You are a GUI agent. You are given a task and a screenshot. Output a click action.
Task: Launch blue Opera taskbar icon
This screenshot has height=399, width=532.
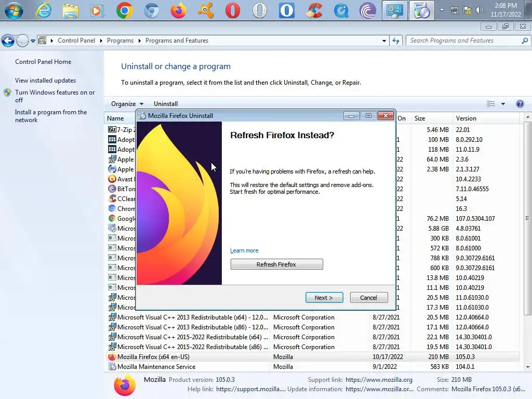click(287, 10)
